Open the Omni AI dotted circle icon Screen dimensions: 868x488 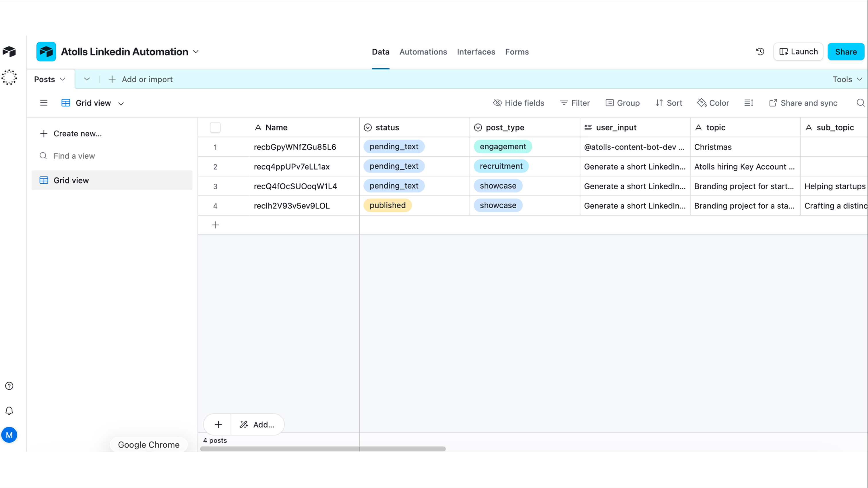coord(9,77)
